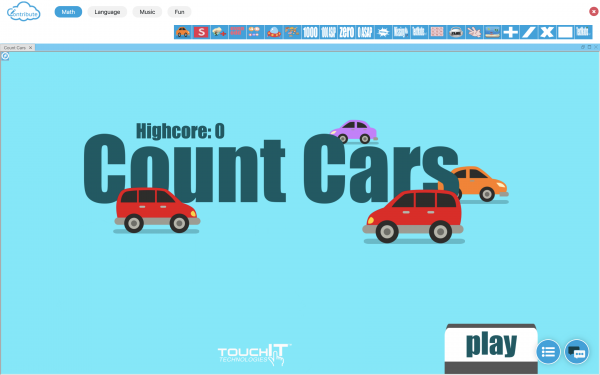Viewport: 600px width, 375px height.
Task: Open the scattered colorful objects game icon
Action: (x=292, y=32)
